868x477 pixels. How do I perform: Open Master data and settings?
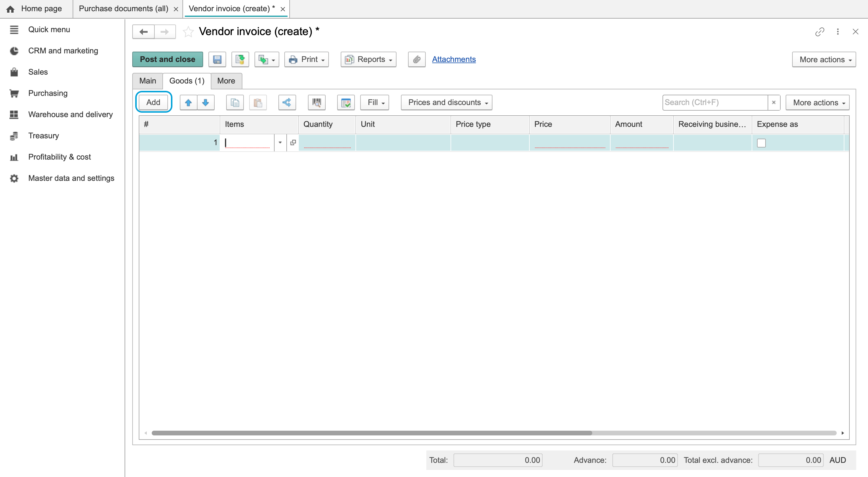tap(71, 178)
